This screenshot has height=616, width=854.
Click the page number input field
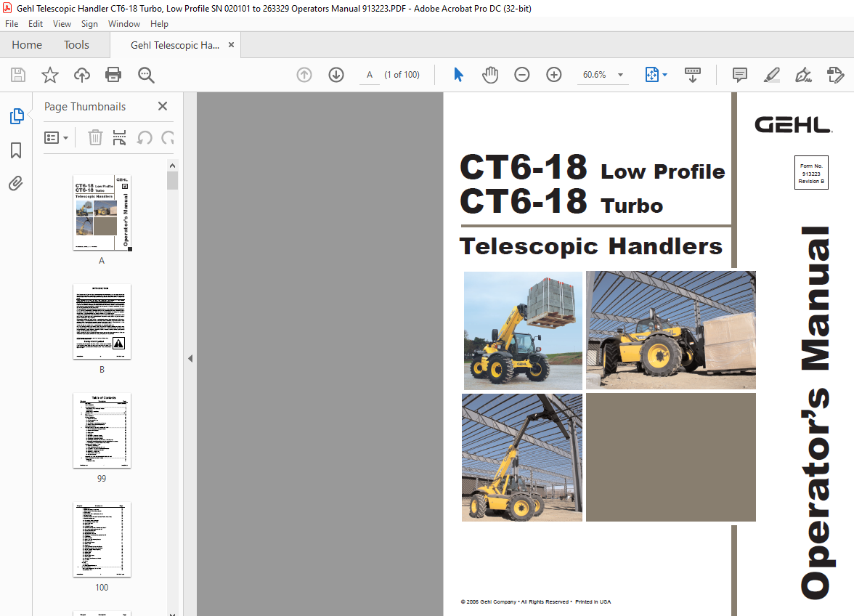click(369, 75)
